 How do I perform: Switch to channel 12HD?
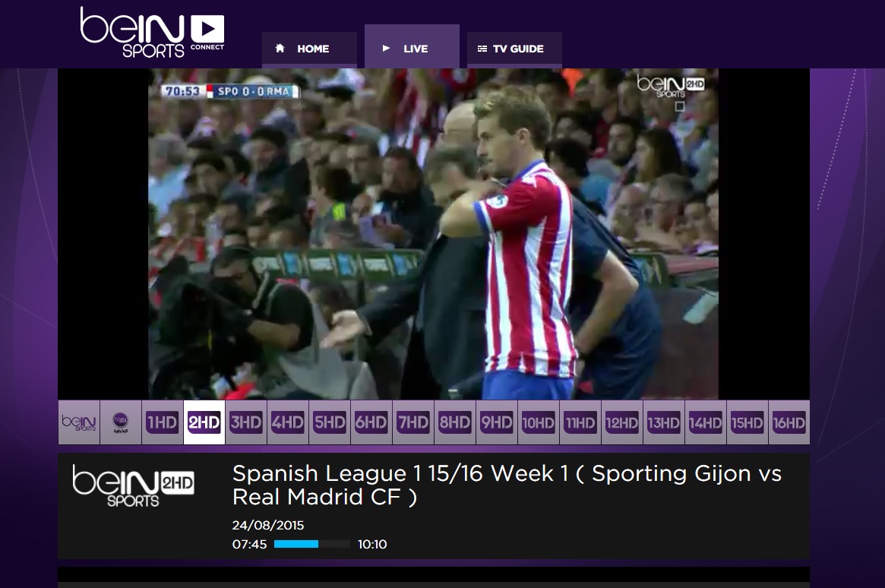coord(622,422)
